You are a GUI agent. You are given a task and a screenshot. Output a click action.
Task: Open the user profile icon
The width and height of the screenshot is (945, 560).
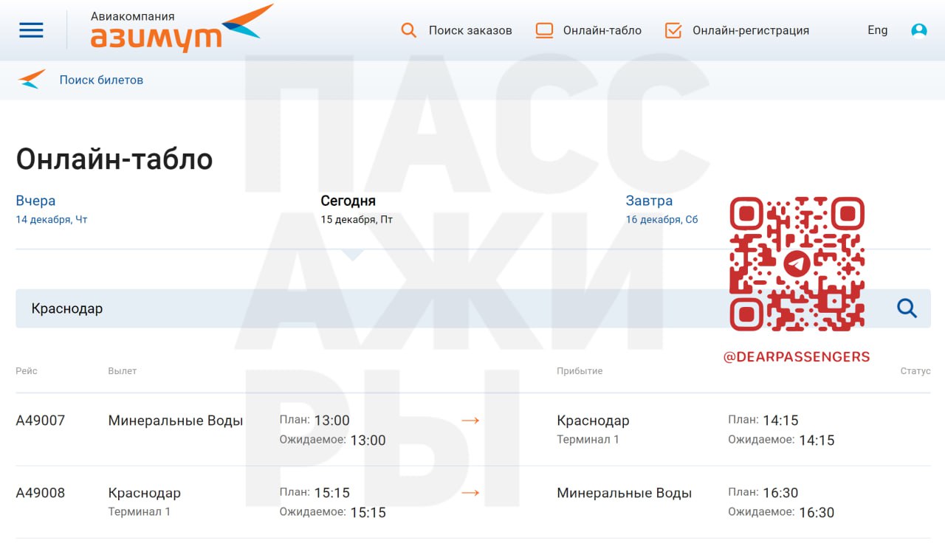[918, 30]
